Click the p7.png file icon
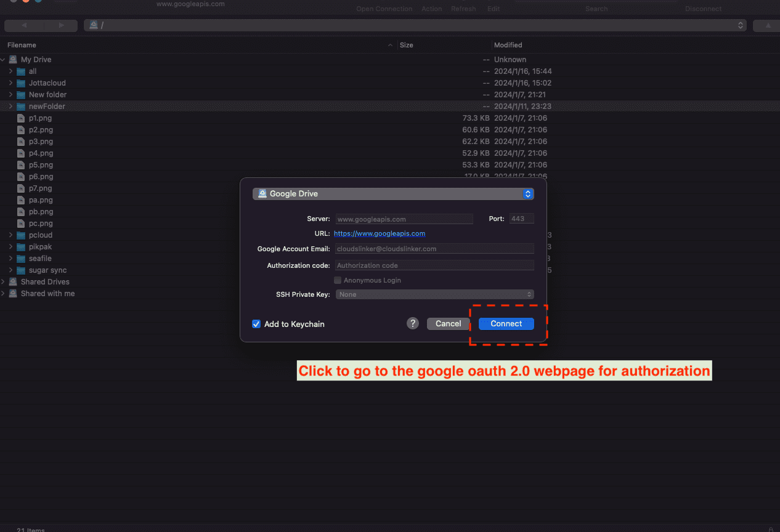The image size is (780, 532). coord(21,188)
